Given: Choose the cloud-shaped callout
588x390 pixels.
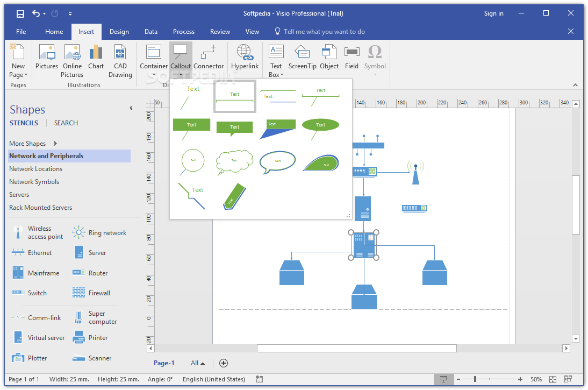Looking at the screenshot, I should pos(234,162).
